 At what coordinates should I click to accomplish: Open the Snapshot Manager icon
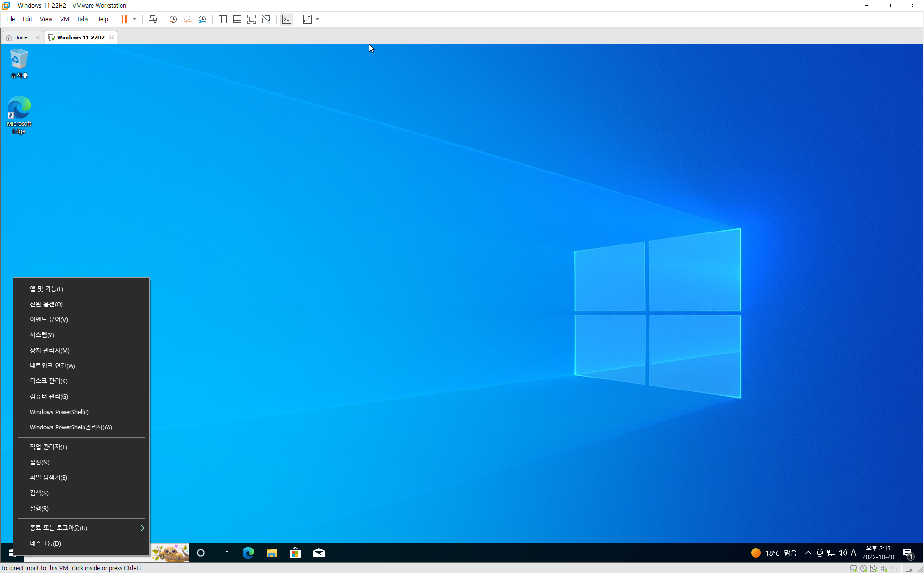click(202, 19)
